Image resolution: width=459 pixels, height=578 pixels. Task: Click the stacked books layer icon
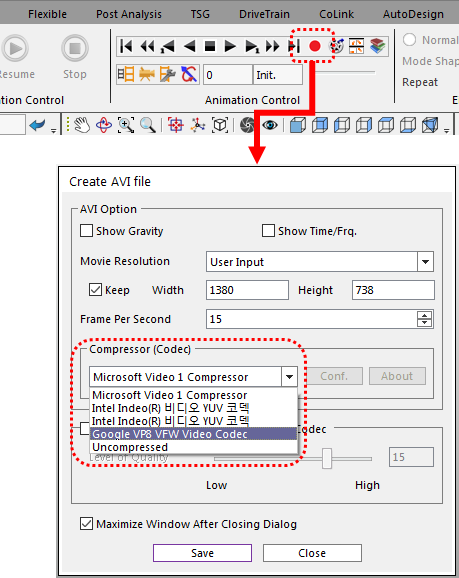(378, 46)
